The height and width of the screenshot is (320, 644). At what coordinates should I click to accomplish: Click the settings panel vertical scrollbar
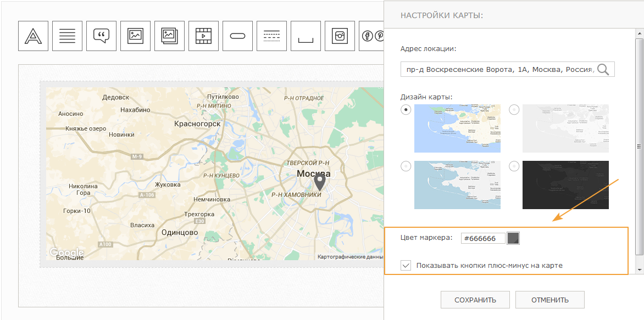[x=639, y=147]
